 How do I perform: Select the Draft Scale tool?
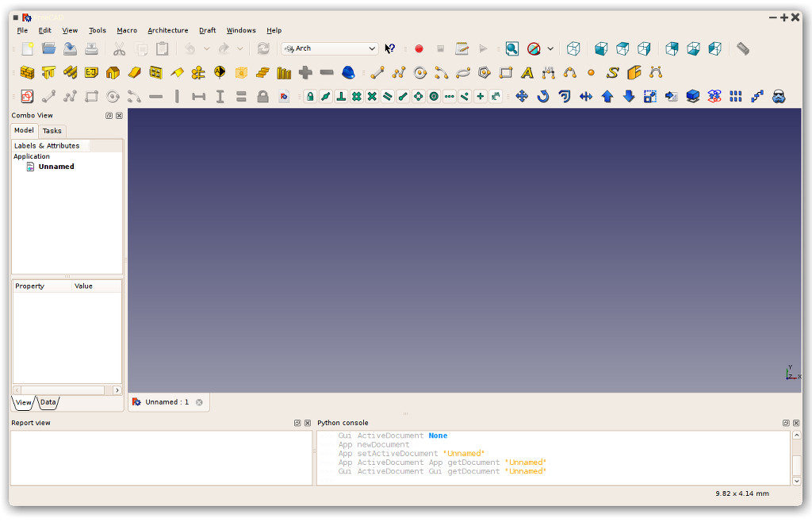650,96
